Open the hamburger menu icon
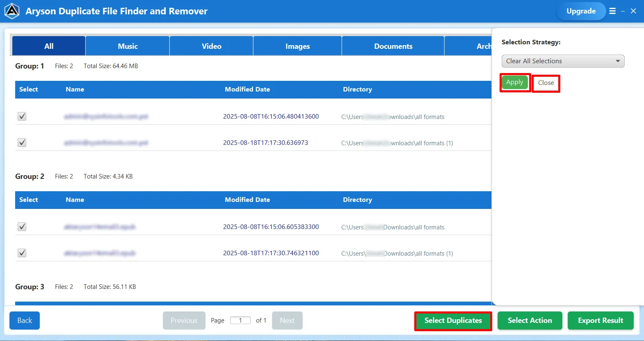The image size is (644, 341). [612, 11]
